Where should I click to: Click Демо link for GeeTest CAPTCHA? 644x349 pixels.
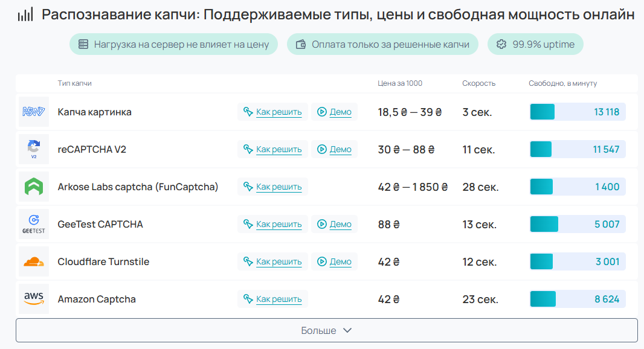pyautogui.click(x=334, y=224)
